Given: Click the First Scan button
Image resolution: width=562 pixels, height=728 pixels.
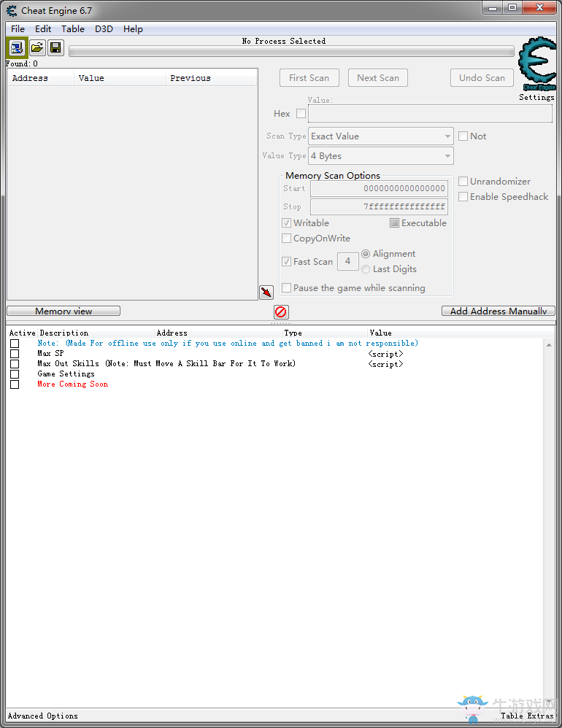Looking at the screenshot, I should (309, 77).
